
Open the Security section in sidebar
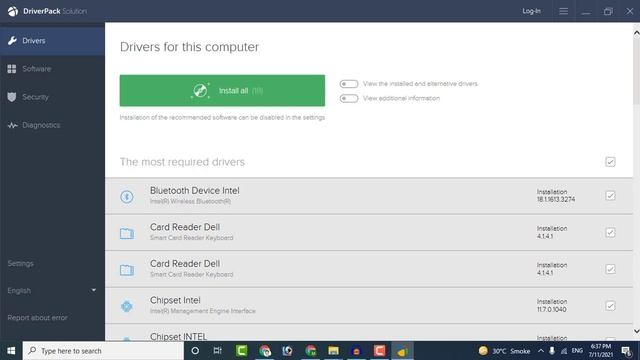52,97
